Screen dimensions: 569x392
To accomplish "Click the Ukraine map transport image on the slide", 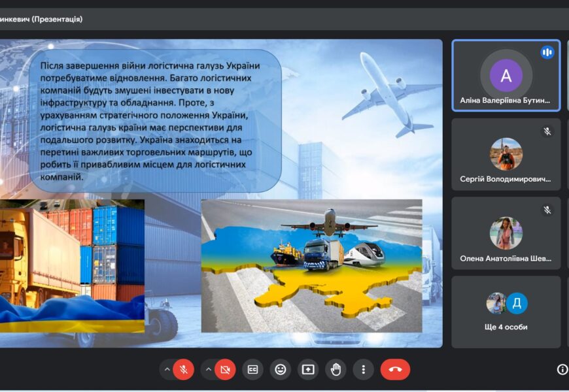I will (x=311, y=266).
